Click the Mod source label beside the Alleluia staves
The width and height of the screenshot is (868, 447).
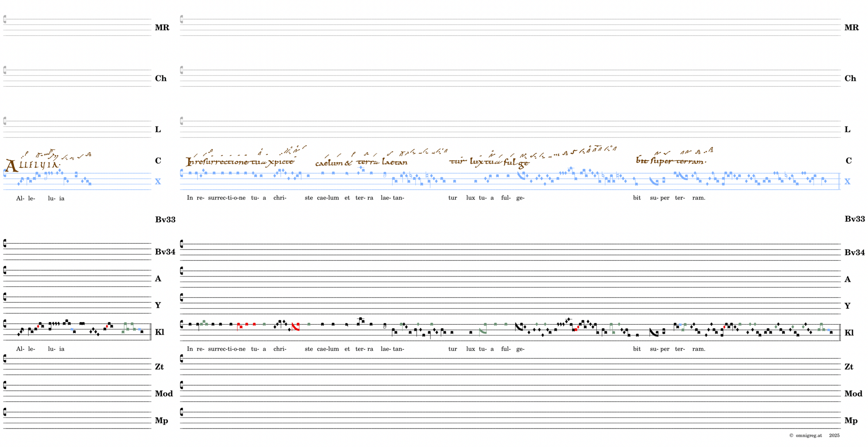point(164,394)
